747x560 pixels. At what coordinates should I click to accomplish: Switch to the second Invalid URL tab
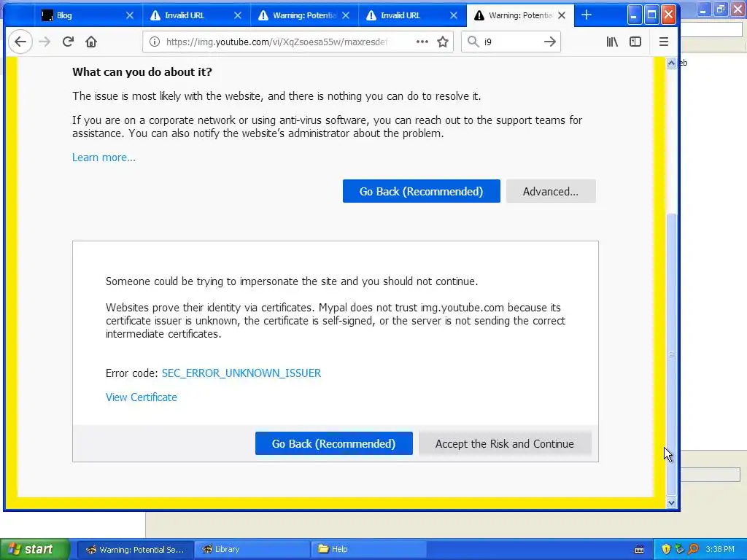[x=412, y=16]
